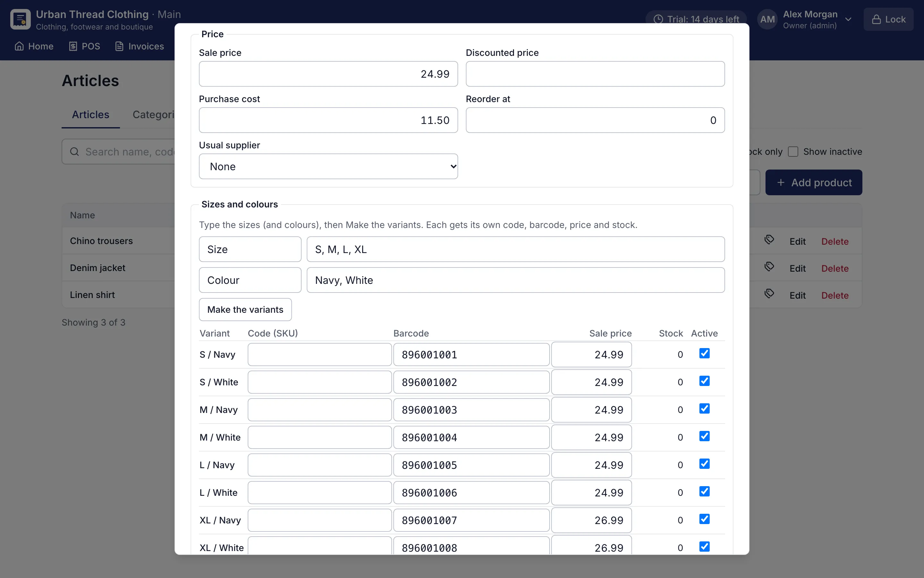Image resolution: width=924 pixels, height=578 pixels.
Task: Uncheck Active for XL / White variant
Action: (705, 547)
